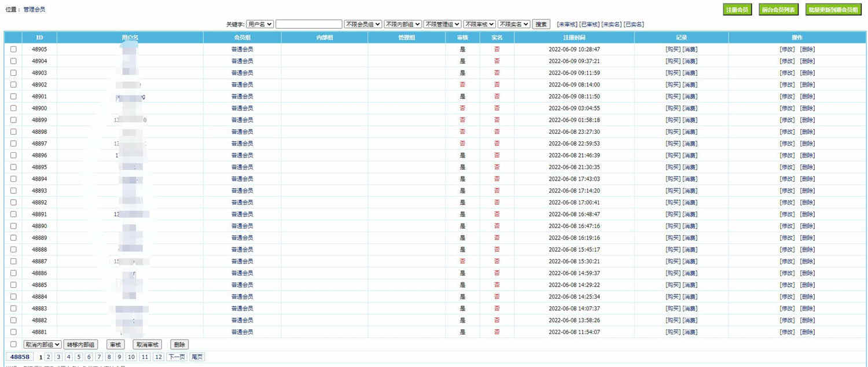Expand the 取消内部组 dropdown below the table
Image resolution: width=868 pixels, height=367 pixels.
pyautogui.click(x=43, y=344)
